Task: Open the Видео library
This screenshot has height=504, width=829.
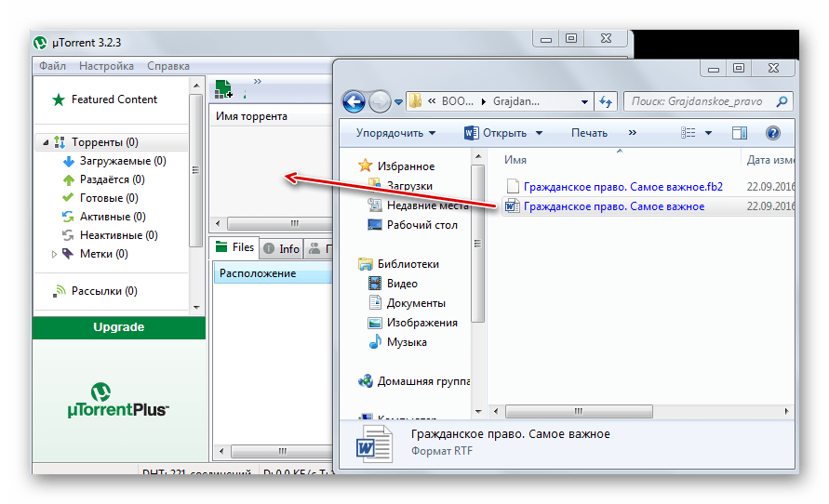Action: tap(393, 284)
